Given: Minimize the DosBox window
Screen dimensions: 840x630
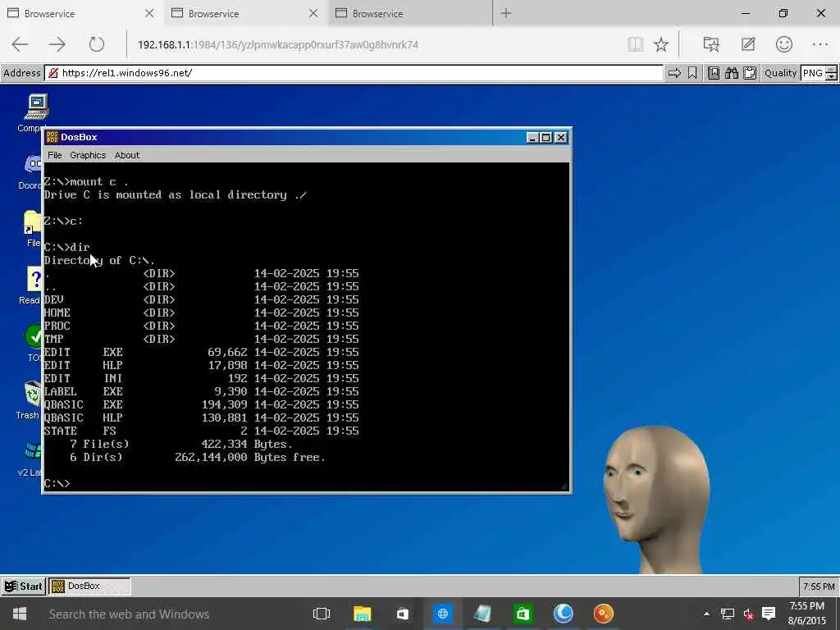Looking at the screenshot, I should (532, 138).
